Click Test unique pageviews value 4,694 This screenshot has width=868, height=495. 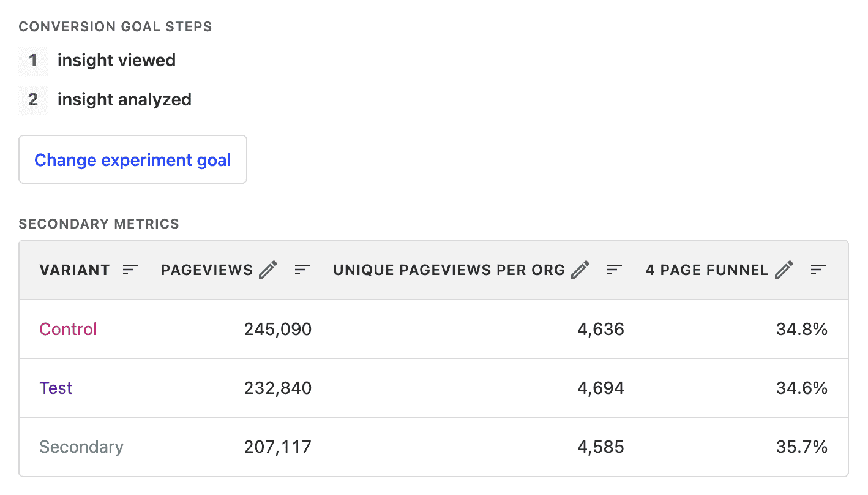(x=600, y=388)
